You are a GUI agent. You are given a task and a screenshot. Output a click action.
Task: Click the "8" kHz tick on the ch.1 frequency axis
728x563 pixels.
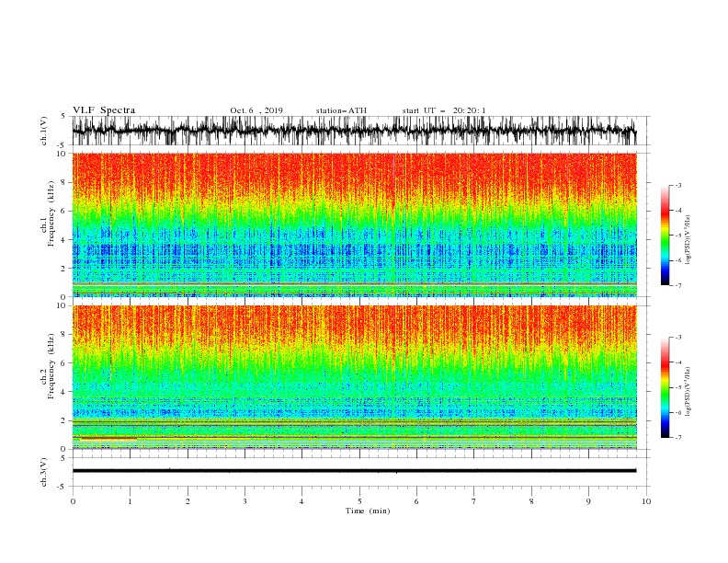click(63, 182)
